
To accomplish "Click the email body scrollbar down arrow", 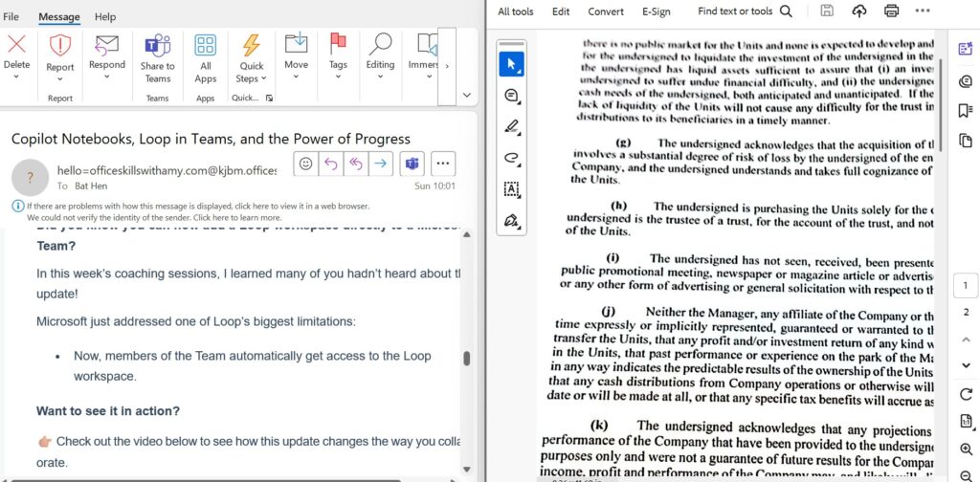I will 466,470.
